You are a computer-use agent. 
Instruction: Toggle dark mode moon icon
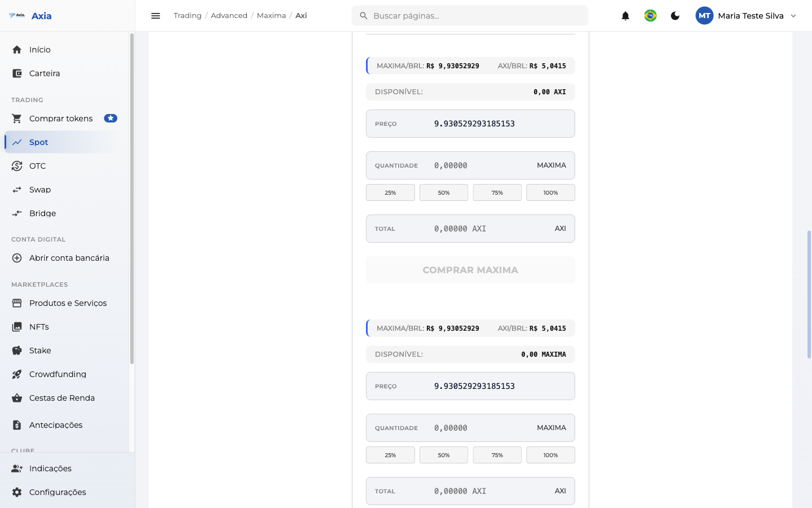[x=675, y=16]
